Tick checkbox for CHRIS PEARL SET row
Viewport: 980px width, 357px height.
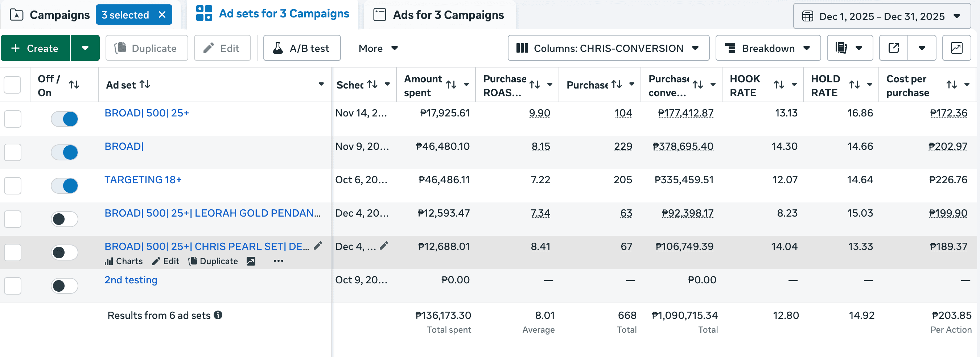coord(13,253)
